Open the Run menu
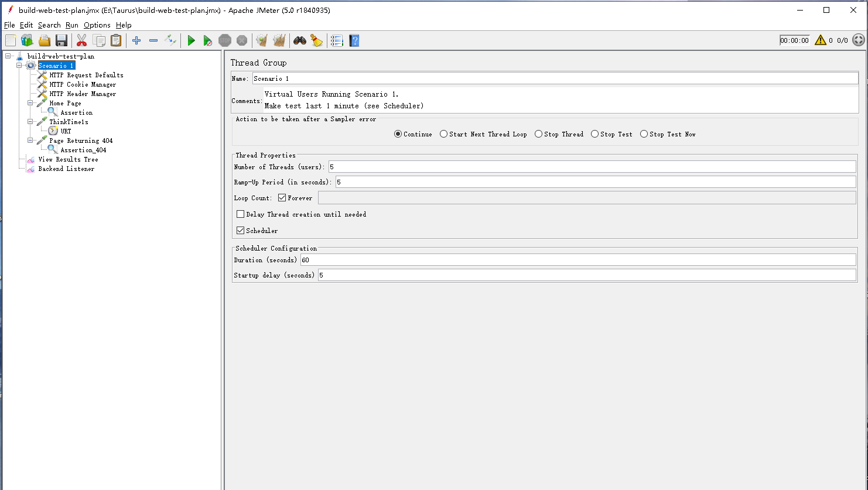This screenshot has width=868, height=490. tap(72, 25)
